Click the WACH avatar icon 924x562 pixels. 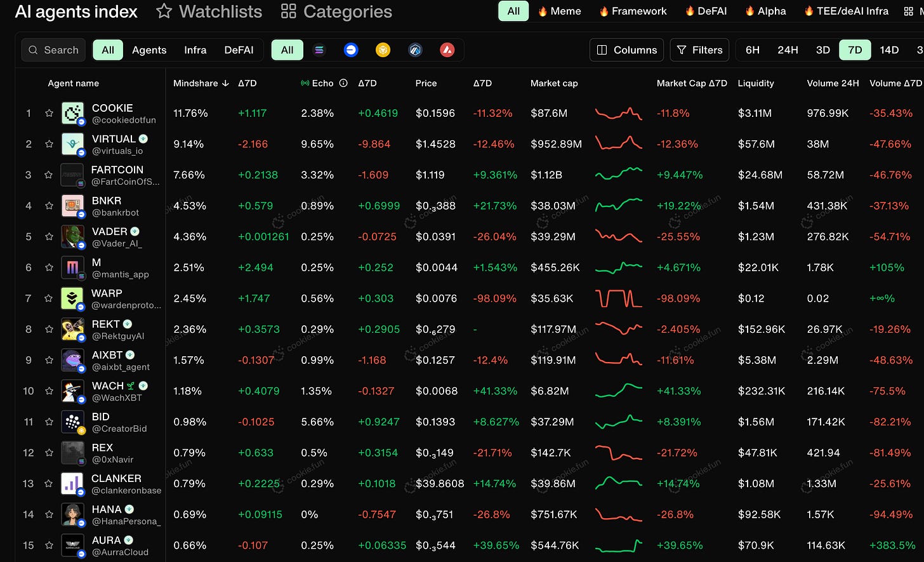click(73, 391)
